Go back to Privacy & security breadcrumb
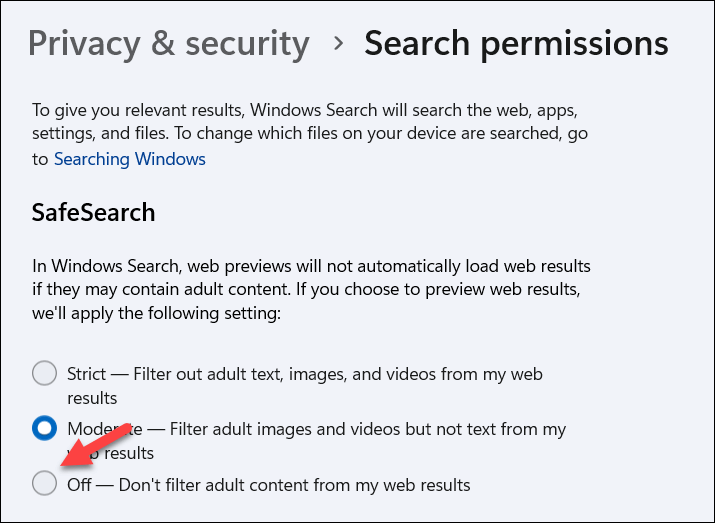 point(168,43)
